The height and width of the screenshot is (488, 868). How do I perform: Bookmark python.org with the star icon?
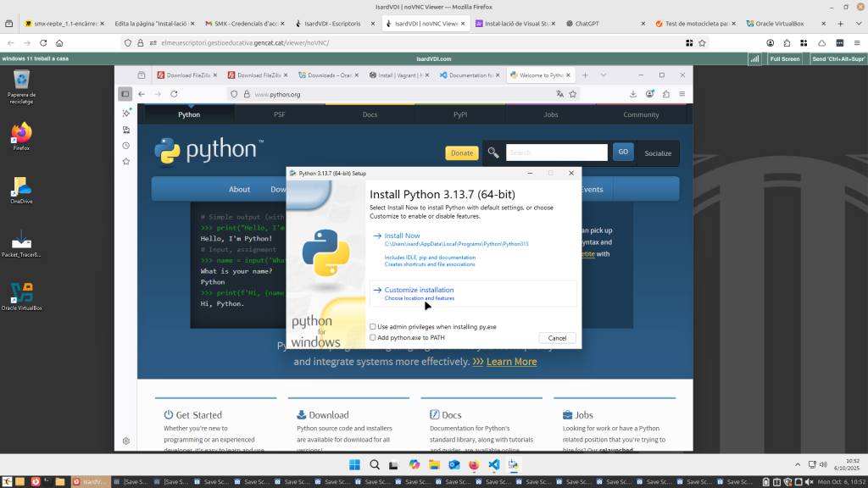[573, 94]
